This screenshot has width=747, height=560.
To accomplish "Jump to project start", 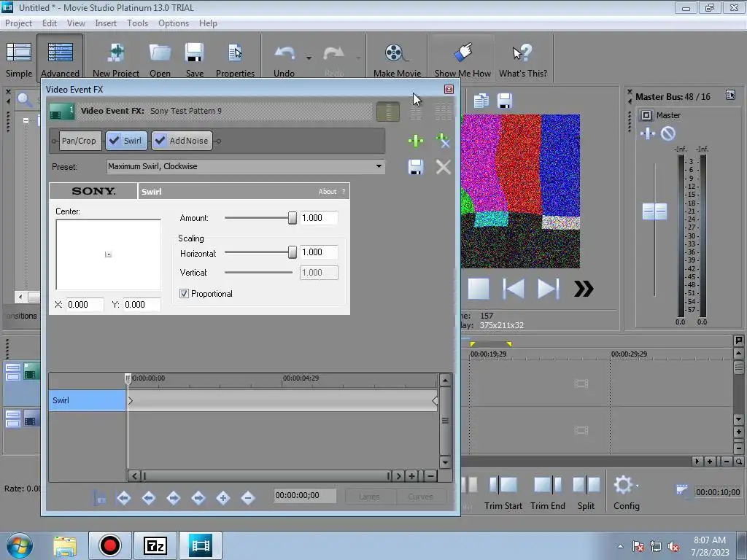I will pos(514,289).
